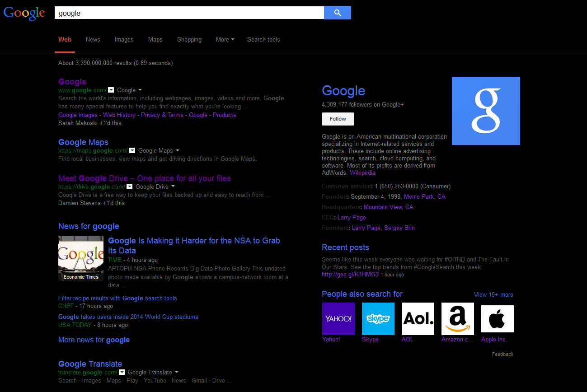Click the Google knowledge panel title

tap(343, 91)
